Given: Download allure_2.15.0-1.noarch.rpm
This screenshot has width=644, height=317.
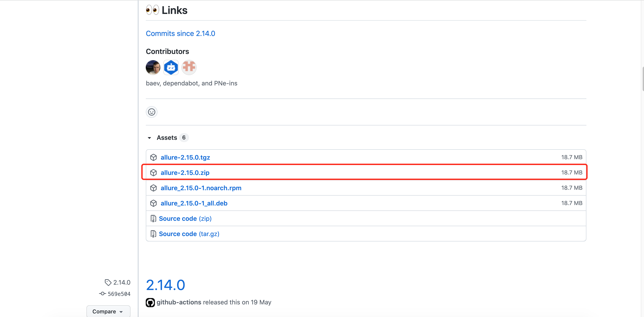Looking at the screenshot, I should [201, 188].
